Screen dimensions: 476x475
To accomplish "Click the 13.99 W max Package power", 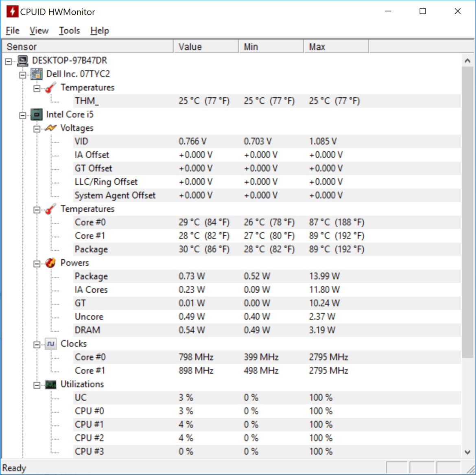I will (324, 276).
